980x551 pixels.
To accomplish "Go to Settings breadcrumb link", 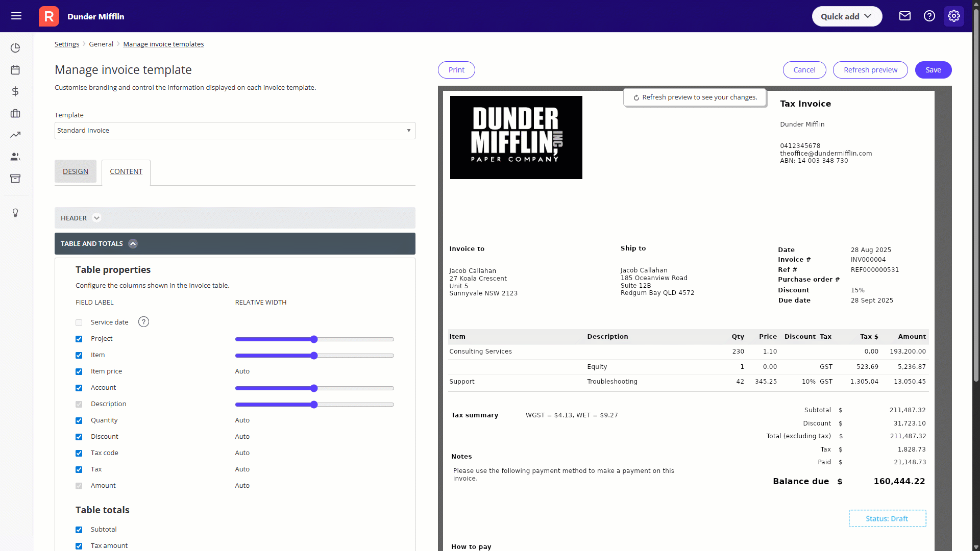I will pos(67,44).
